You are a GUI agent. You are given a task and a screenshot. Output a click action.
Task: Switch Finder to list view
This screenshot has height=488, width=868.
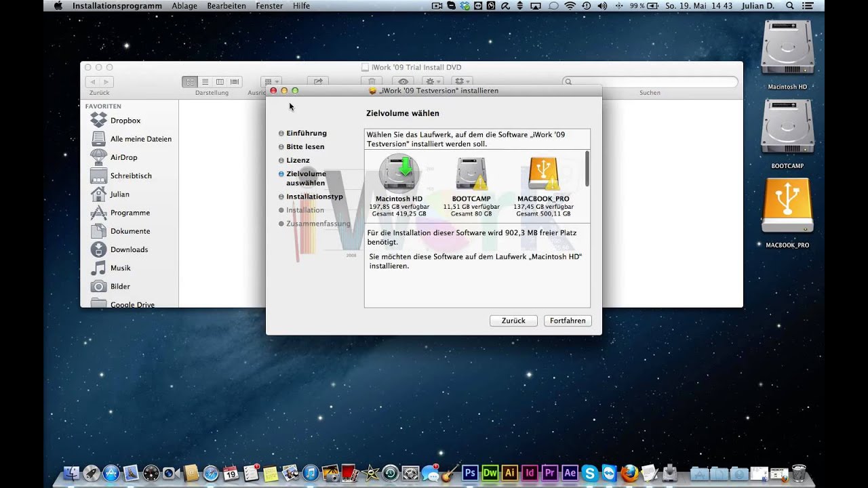click(x=205, y=81)
